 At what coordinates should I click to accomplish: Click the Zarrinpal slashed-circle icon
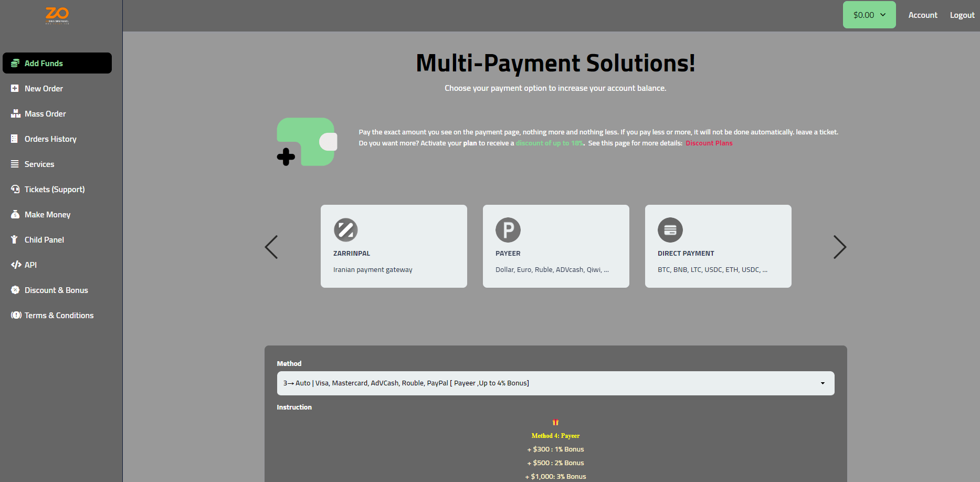(345, 230)
